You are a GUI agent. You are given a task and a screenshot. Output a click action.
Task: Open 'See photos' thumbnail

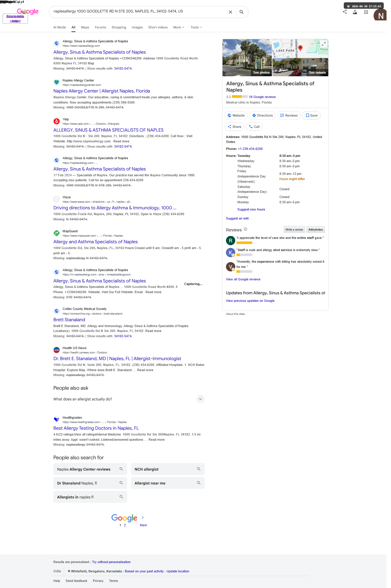click(247, 58)
